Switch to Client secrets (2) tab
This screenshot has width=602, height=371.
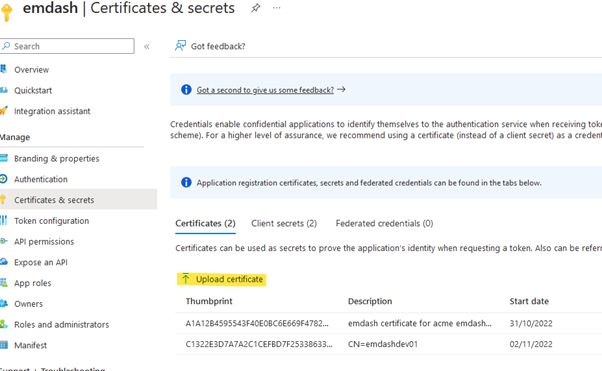(x=284, y=224)
